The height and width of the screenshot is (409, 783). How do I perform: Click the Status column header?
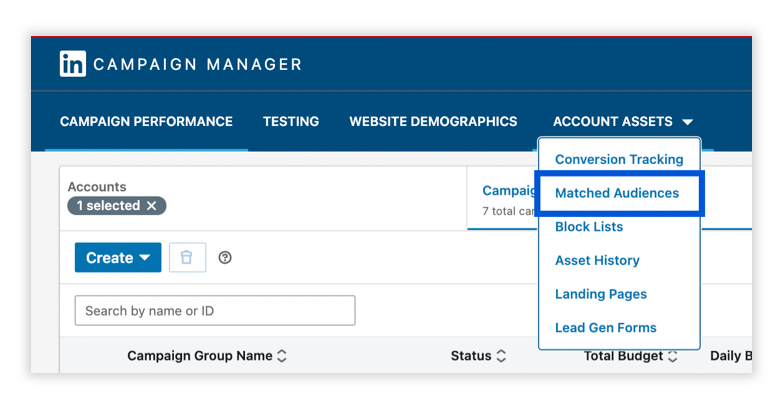[x=471, y=356]
